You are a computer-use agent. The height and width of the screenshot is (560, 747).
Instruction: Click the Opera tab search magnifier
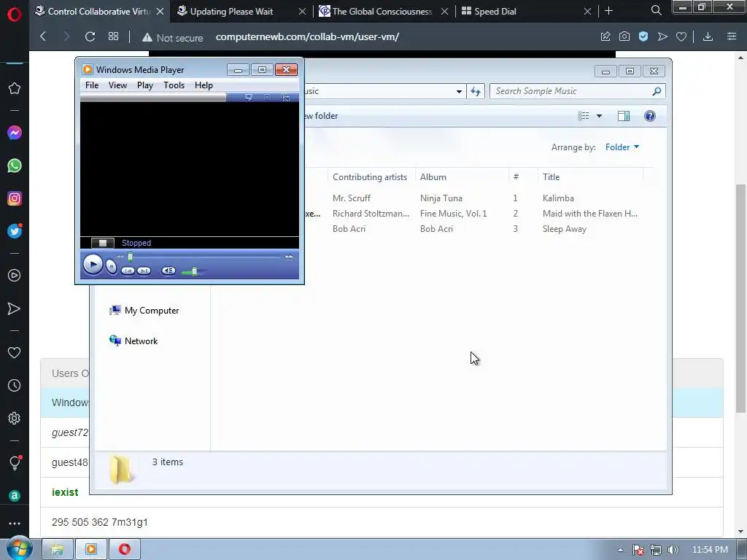(656, 10)
